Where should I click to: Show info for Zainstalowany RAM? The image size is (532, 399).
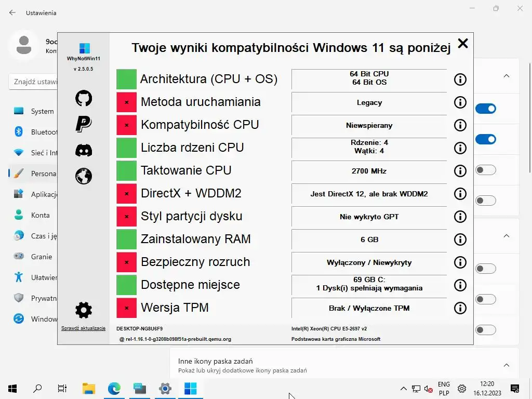tap(460, 240)
